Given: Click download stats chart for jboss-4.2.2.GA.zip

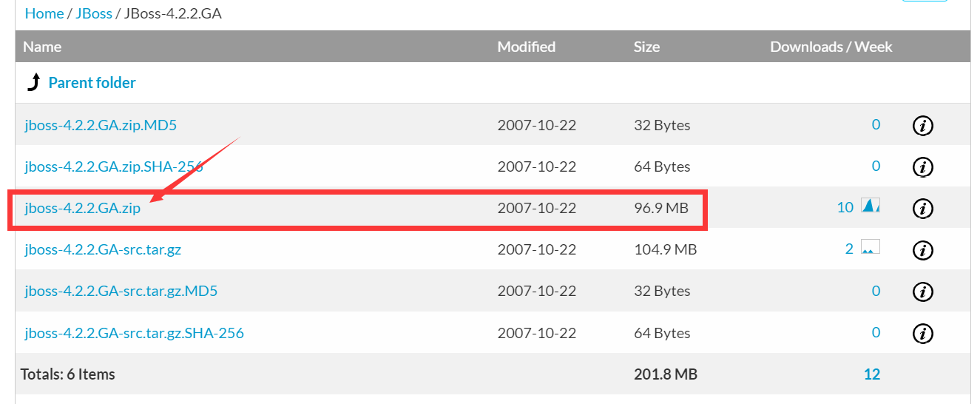Looking at the screenshot, I should pos(871,206).
